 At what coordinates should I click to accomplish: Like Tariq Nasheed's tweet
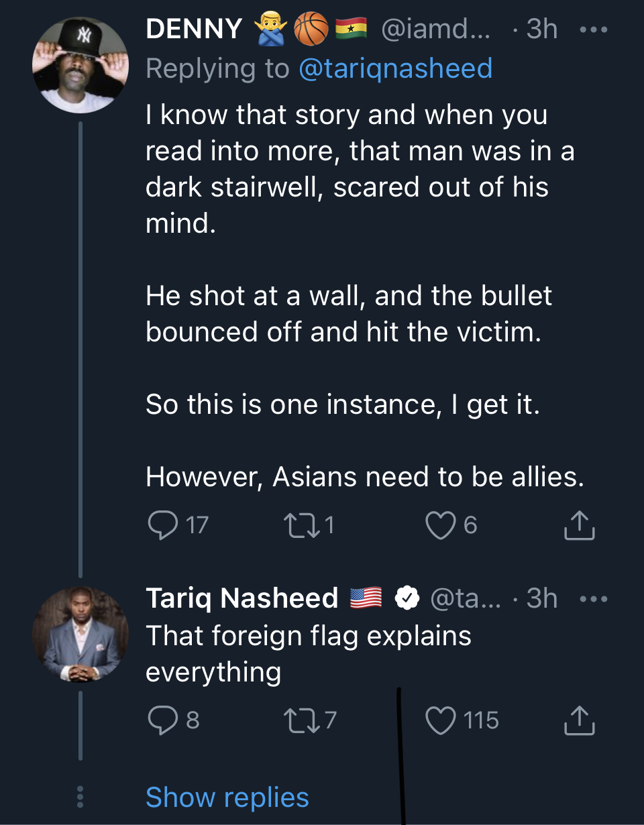pyautogui.click(x=440, y=720)
